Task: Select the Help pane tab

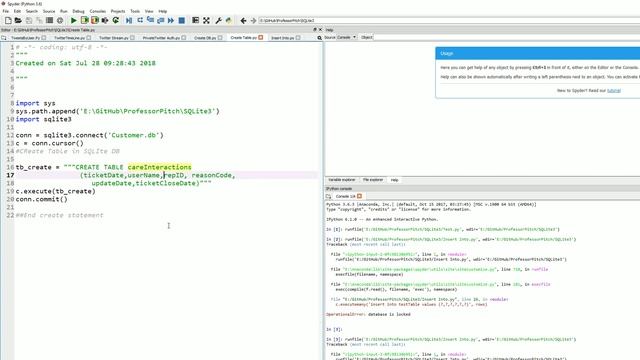Action: coord(394,180)
